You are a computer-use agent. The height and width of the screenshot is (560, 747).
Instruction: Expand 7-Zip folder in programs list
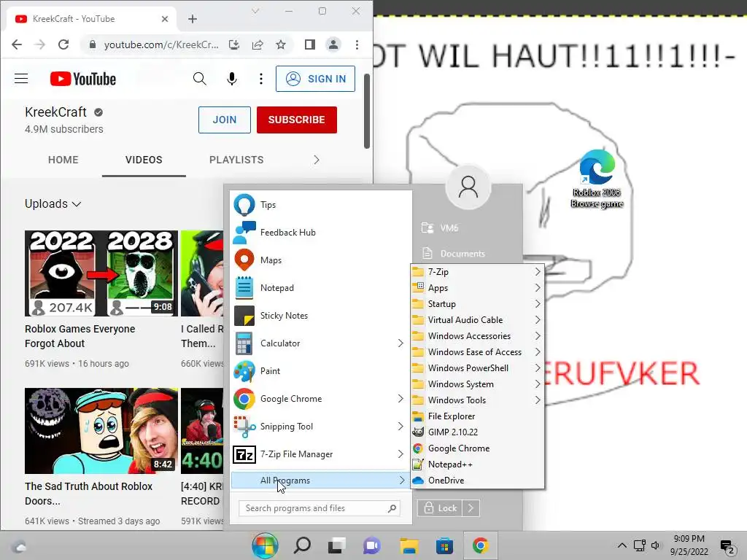[477, 272]
